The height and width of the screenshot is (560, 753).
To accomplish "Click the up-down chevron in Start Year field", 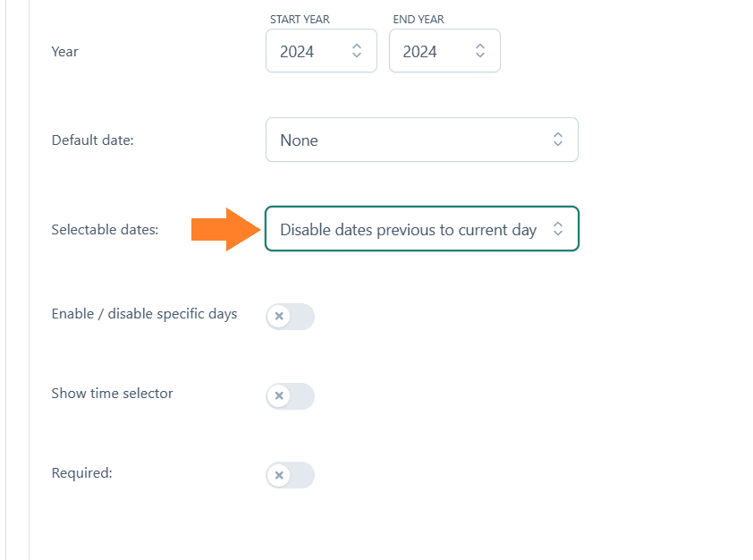I will [356, 51].
